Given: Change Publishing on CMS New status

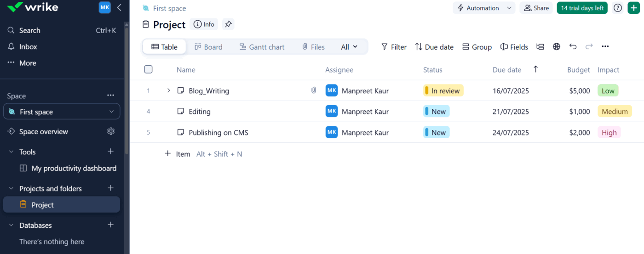Looking at the screenshot, I should point(436,132).
